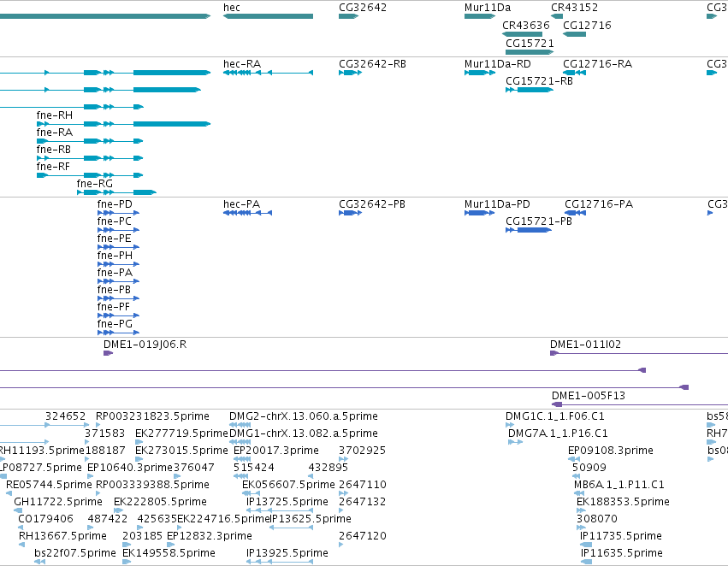Image resolution: width=728 pixels, height=566 pixels.
Task: Select the DME1-019J06.R clone label
Action: pos(145,345)
